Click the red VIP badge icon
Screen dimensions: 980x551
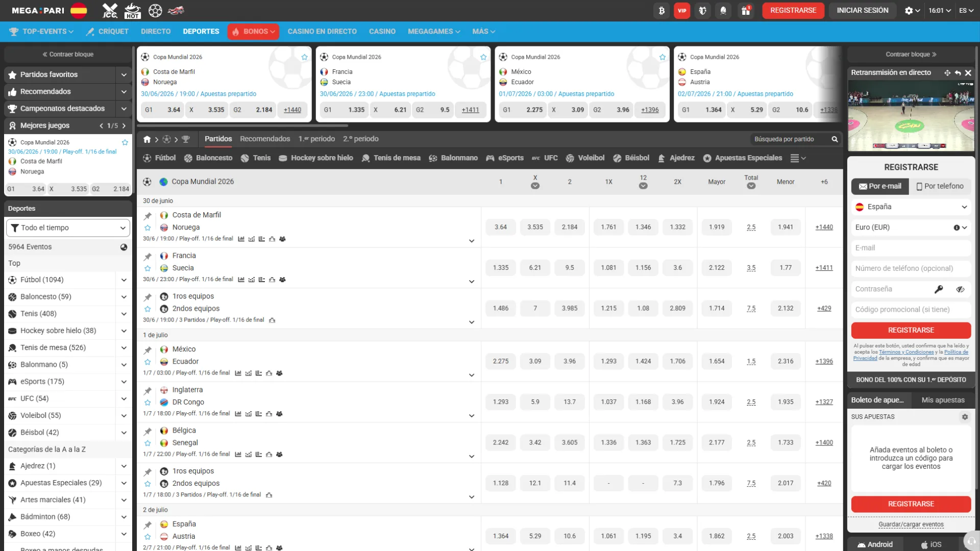tap(682, 11)
